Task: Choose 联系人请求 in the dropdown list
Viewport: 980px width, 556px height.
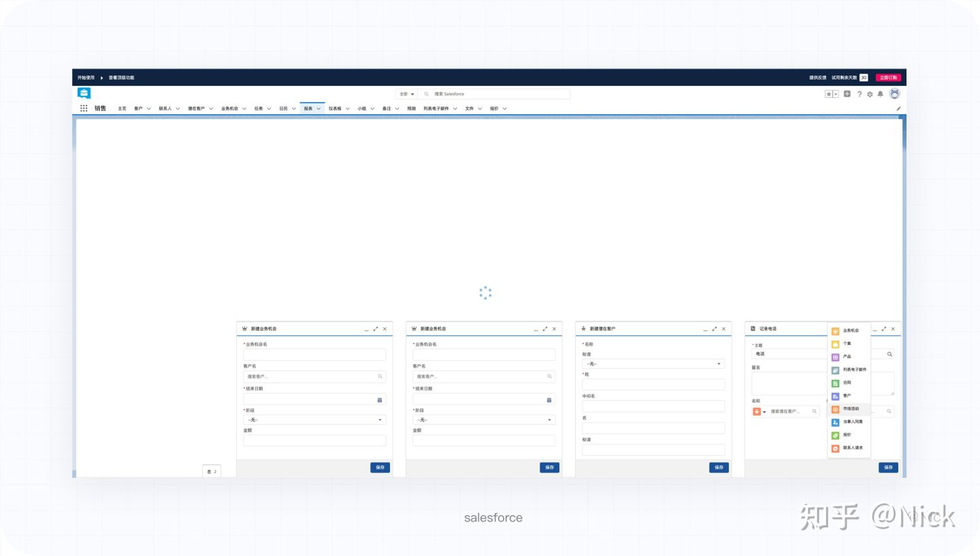Action: (849, 448)
